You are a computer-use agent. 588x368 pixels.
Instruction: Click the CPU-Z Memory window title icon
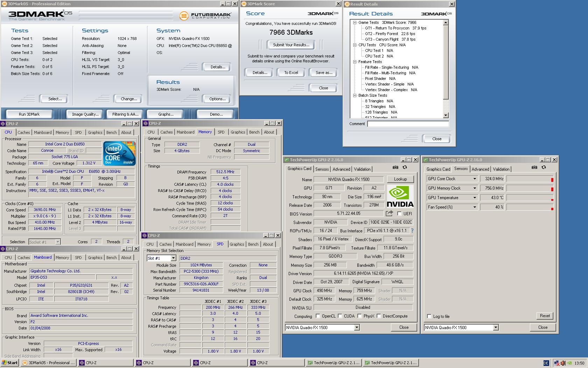pos(146,123)
